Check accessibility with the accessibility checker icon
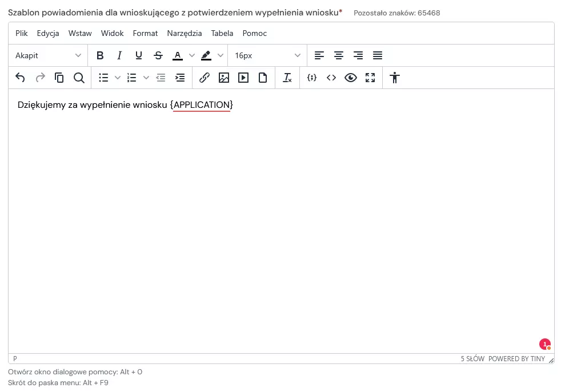Image resolution: width=561 pixels, height=392 pixels. tap(394, 78)
